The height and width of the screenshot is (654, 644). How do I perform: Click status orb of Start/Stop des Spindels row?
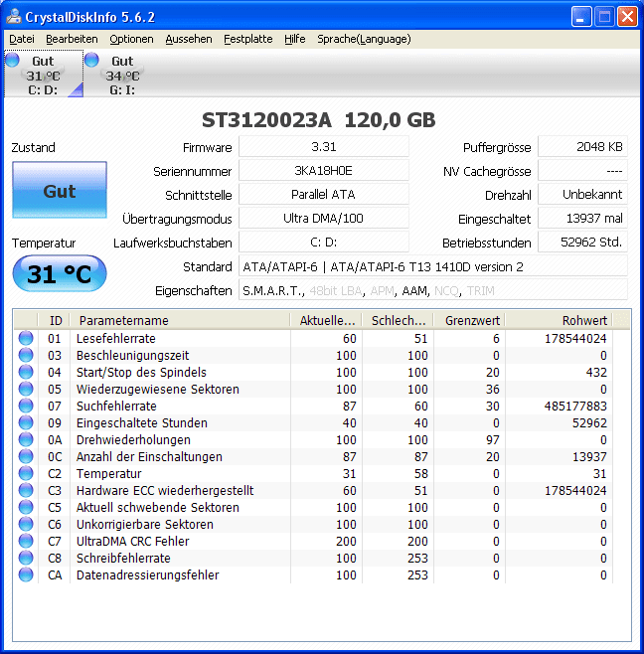(x=26, y=372)
